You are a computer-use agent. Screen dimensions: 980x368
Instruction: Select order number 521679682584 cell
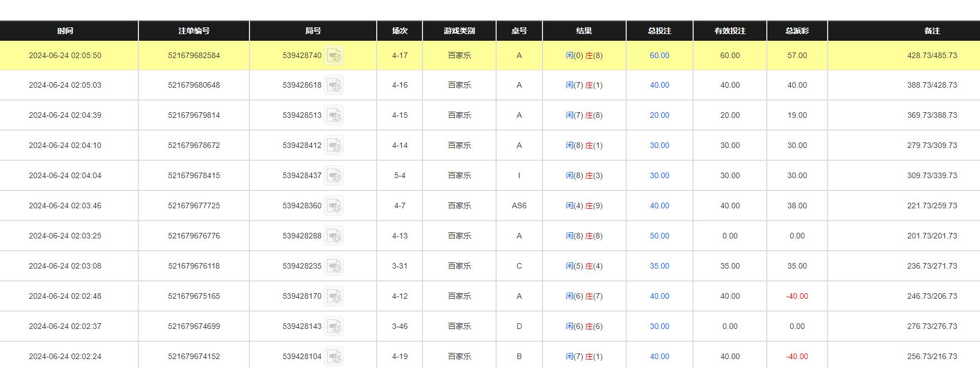[x=194, y=56]
